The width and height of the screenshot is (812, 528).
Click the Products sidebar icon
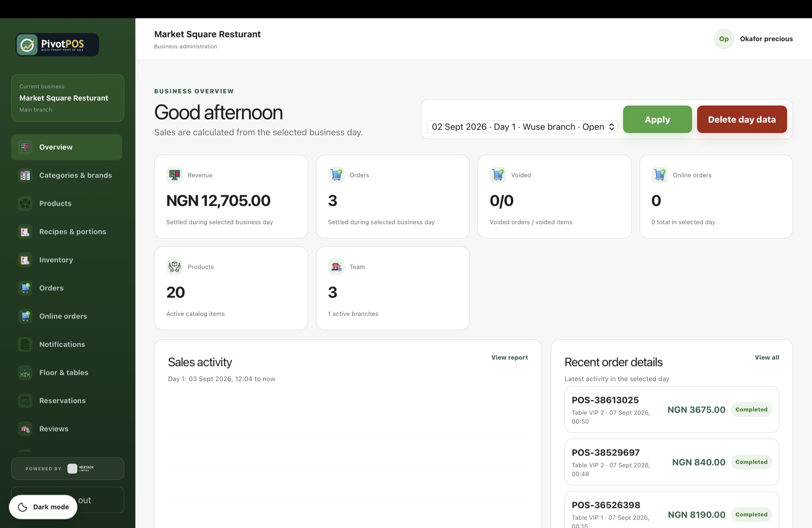(x=25, y=203)
